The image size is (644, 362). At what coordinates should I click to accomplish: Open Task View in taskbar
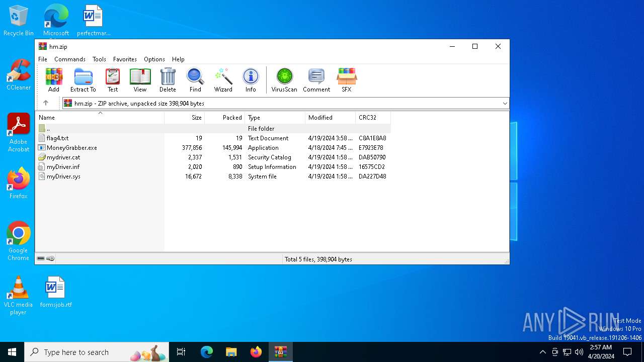[181, 352]
